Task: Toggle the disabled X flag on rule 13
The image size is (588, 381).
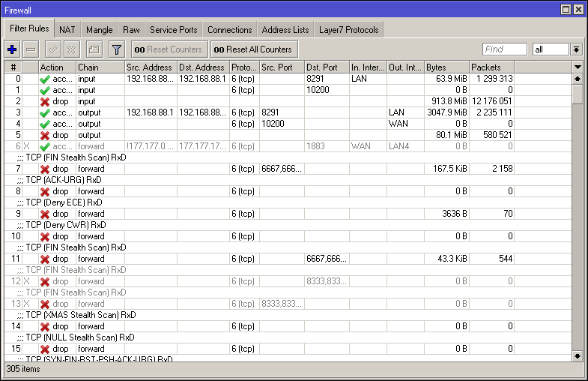Action: 27,304
